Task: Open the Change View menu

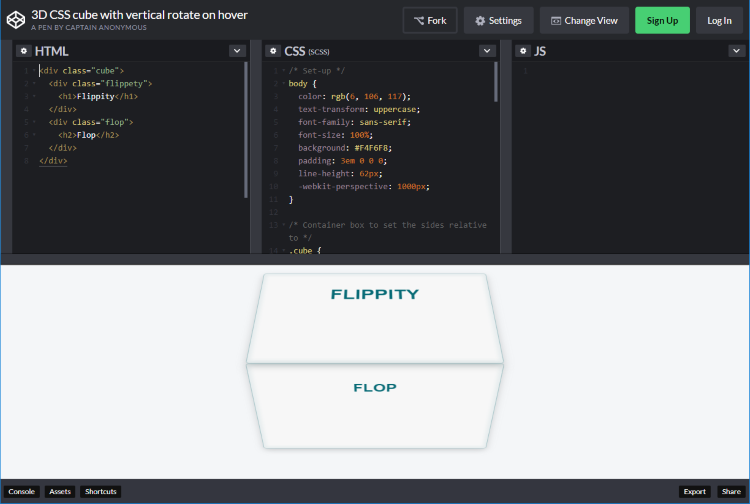Action: click(584, 20)
